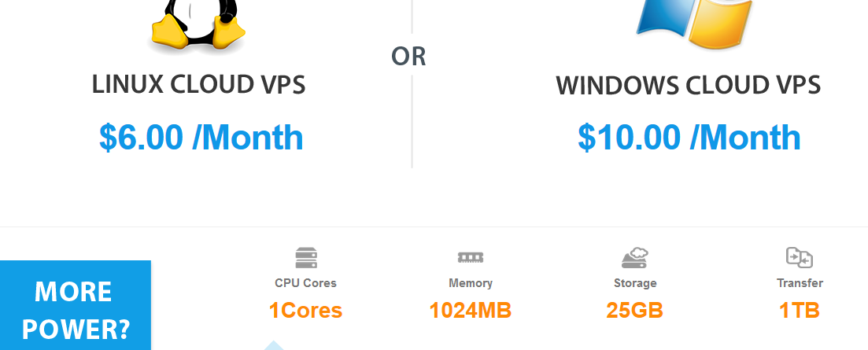The width and height of the screenshot is (868, 350).
Task: Click the light blue slider pointer below 1Cores
Action: click(x=273, y=346)
